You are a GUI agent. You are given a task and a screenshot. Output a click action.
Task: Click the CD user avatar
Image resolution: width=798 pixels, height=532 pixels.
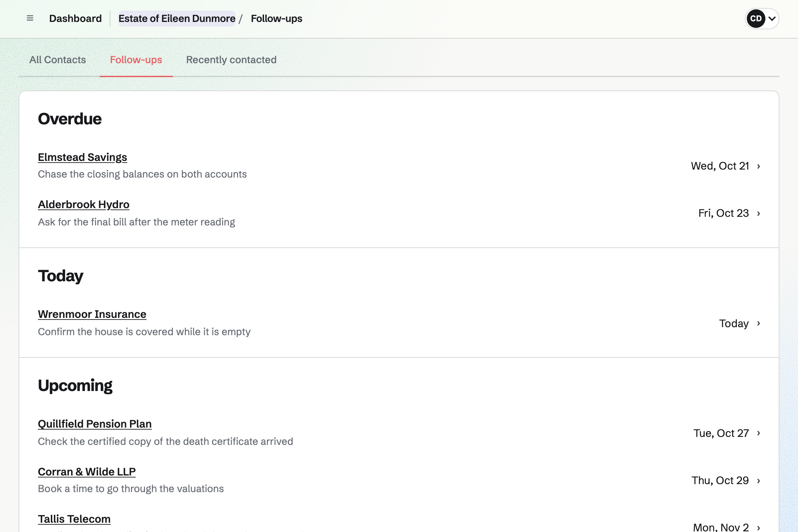(x=755, y=19)
